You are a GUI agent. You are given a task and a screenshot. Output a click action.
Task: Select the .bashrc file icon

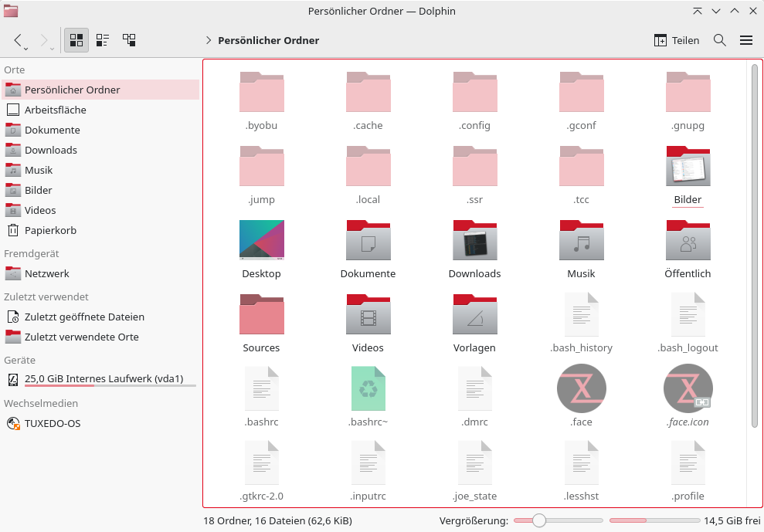point(262,388)
